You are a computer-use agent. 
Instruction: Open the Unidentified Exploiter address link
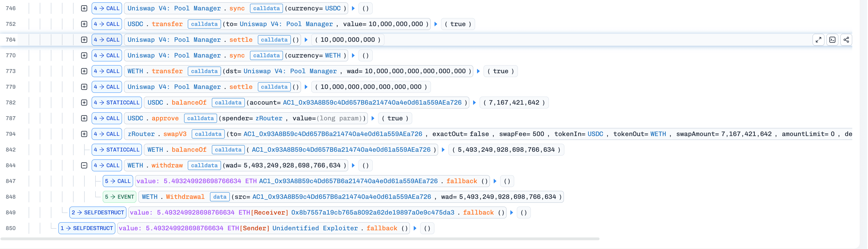pyautogui.click(x=315, y=228)
